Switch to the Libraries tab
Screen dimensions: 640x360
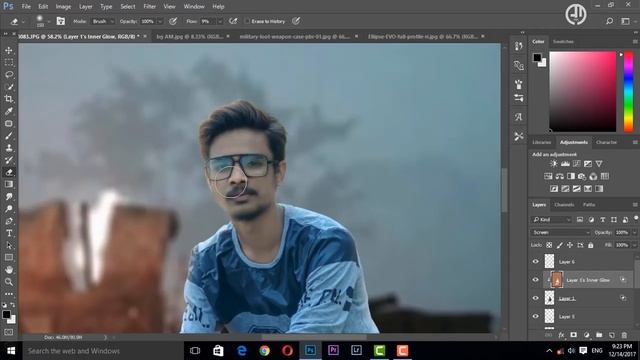tap(542, 142)
